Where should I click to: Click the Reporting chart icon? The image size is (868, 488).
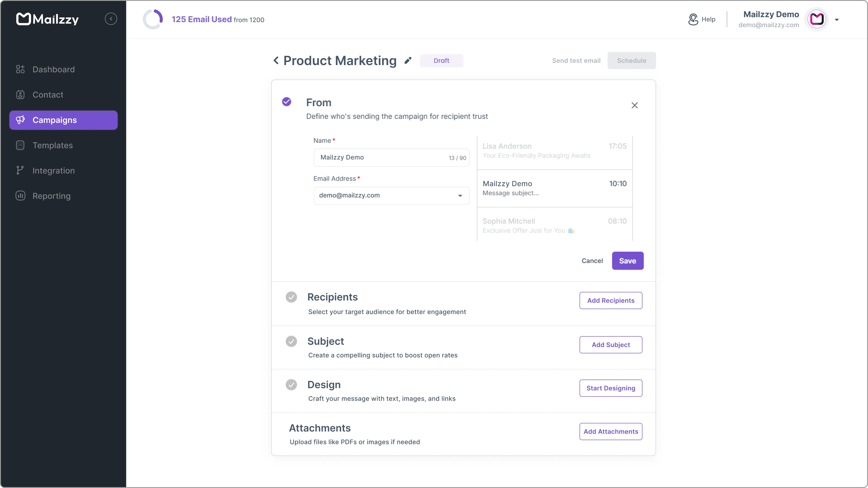click(20, 196)
